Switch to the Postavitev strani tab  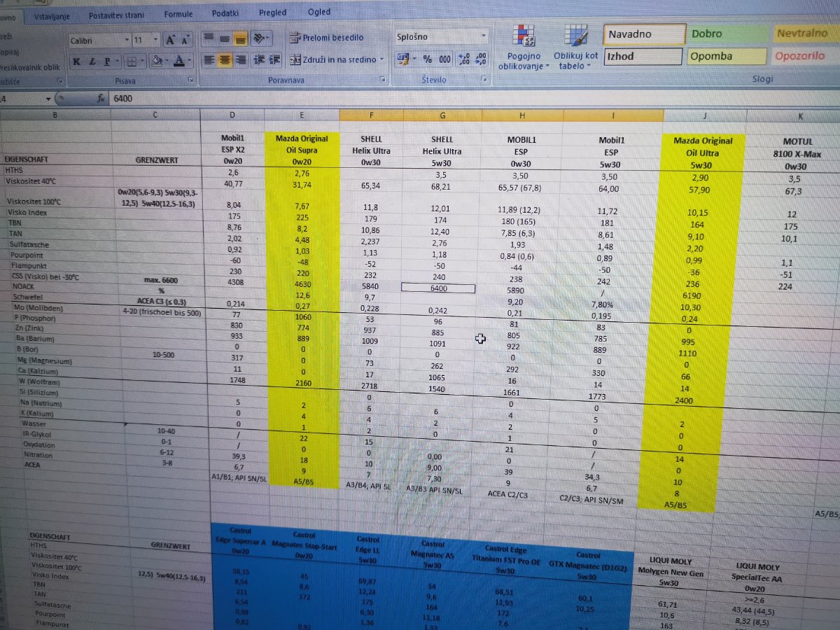115,15
